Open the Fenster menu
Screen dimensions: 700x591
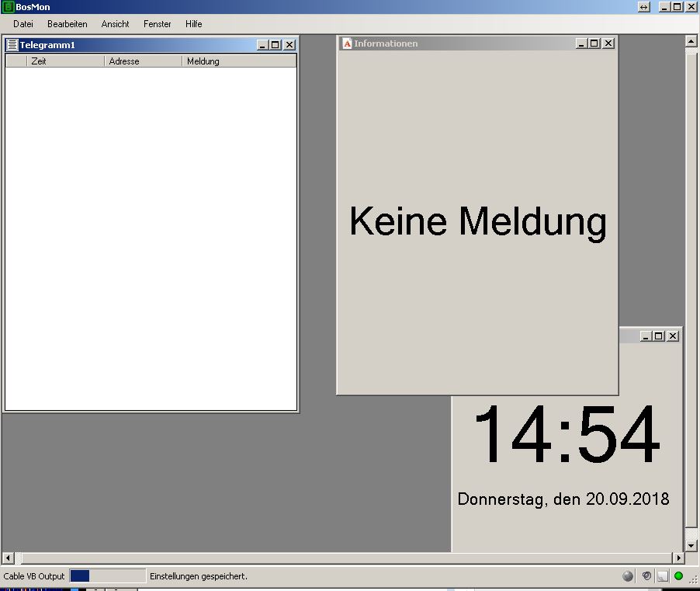point(157,24)
